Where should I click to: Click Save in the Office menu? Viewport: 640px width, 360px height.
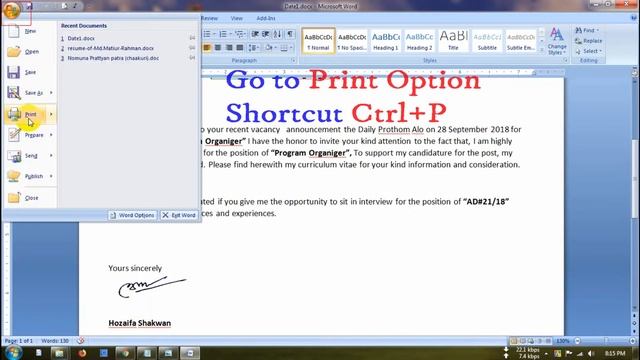[29, 72]
